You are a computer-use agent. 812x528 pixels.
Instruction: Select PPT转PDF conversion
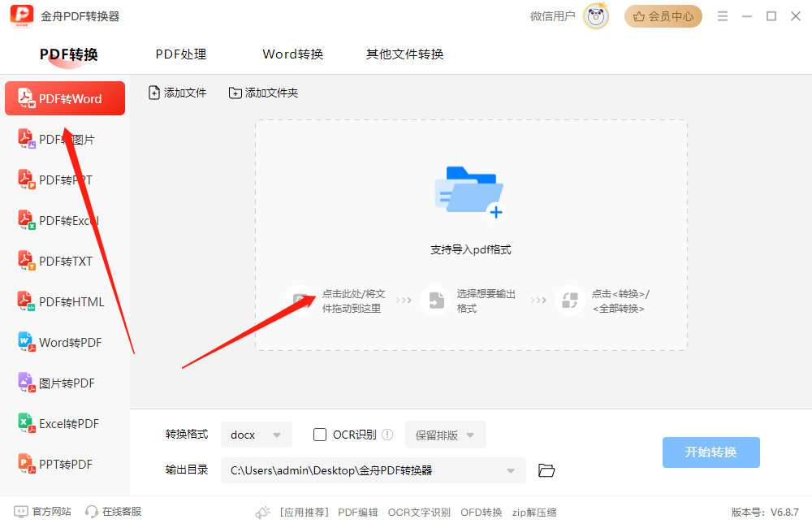click(x=65, y=465)
